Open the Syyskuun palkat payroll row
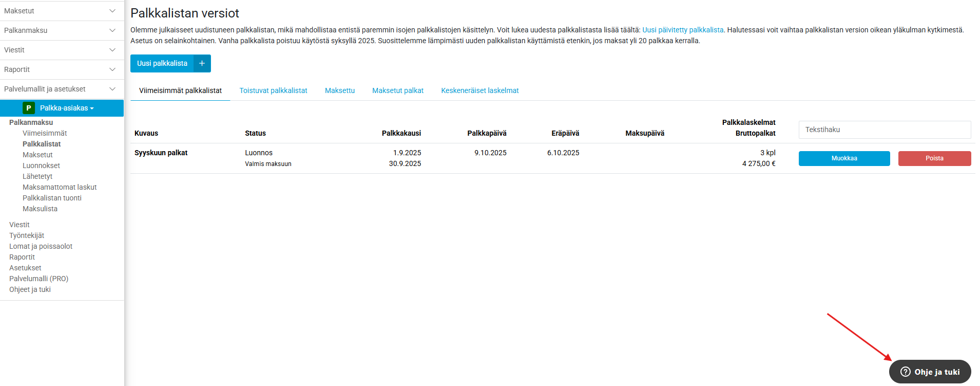This screenshot has width=980, height=386. coord(161,153)
